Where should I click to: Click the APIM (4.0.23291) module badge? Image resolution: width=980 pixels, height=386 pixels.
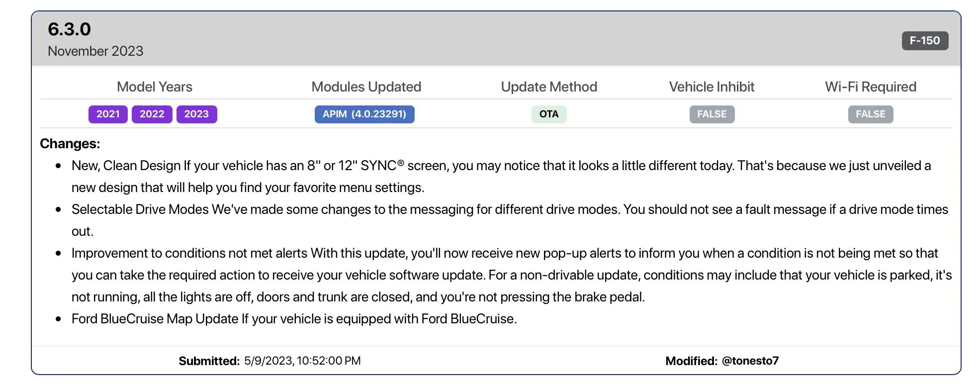(x=364, y=114)
